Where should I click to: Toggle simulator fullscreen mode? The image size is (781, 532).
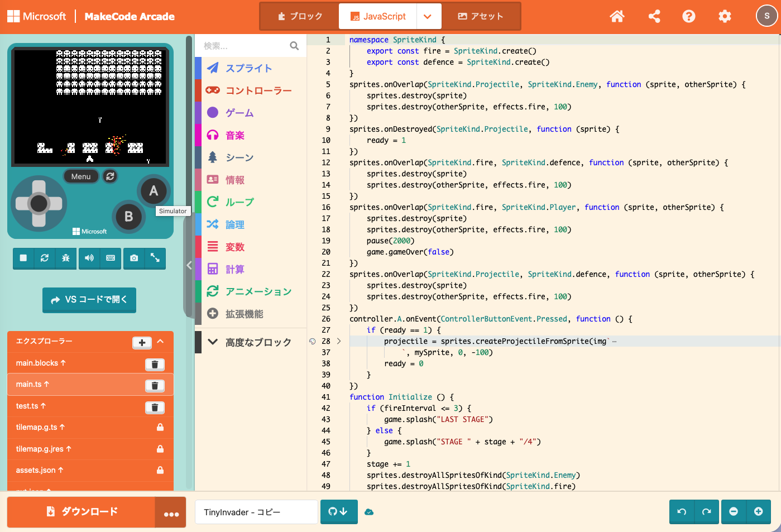[x=155, y=258]
